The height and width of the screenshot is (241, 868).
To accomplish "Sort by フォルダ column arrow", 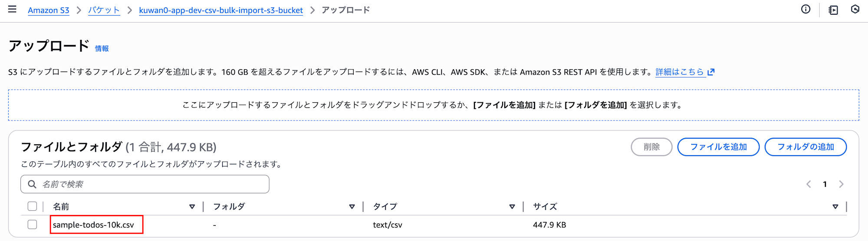I will click(x=352, y=207).
